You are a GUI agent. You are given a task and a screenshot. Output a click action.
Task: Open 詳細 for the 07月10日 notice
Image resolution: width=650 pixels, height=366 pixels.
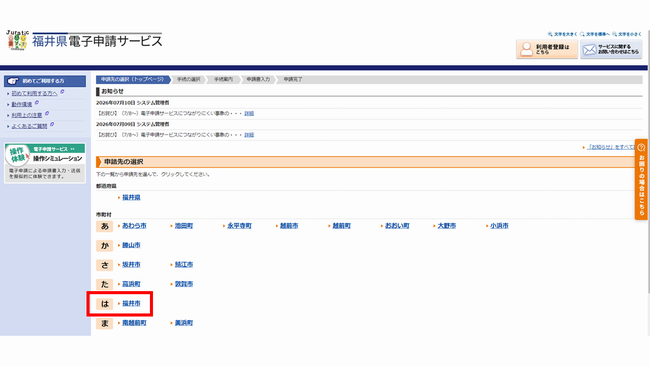tap(249, 113)
